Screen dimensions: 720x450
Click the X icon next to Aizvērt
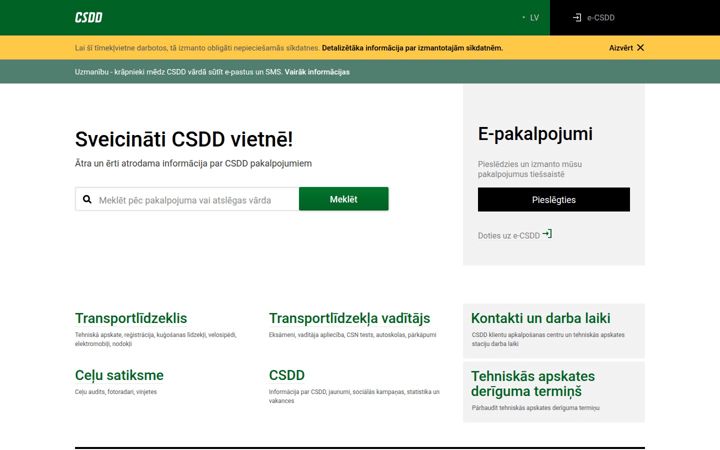641,47
